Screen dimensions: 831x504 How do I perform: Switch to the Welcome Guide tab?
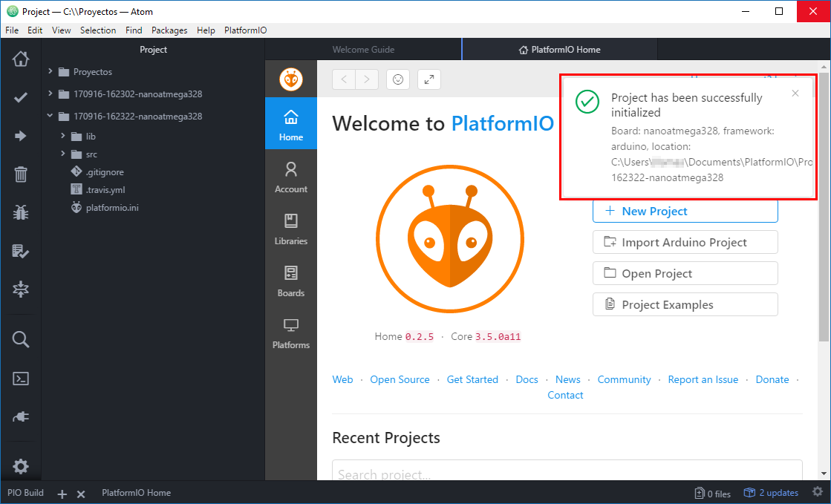[364, 49]
